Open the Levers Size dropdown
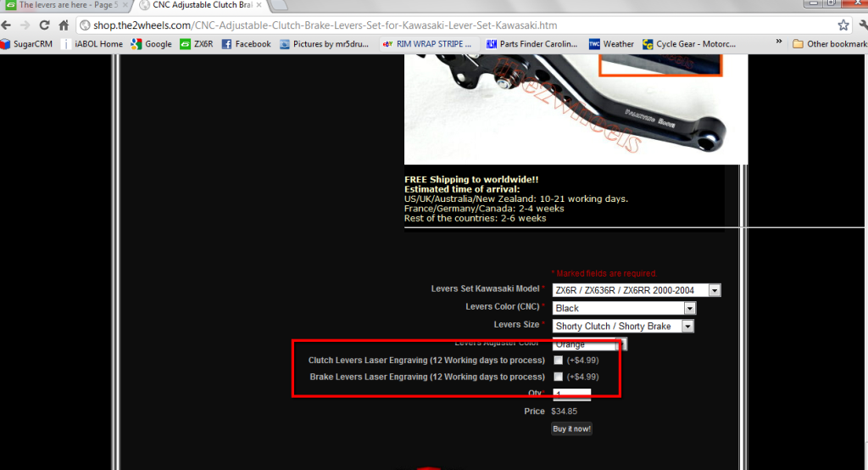Viewport: 868px width, 470px height. point(623,326)
